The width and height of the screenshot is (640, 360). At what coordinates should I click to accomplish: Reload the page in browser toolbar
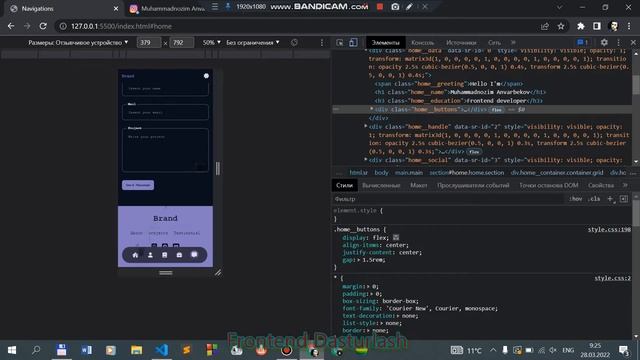43,26
